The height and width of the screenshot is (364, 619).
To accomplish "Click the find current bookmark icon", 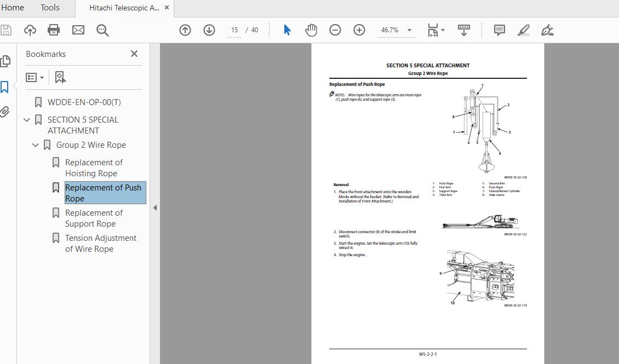I will point(60,77).
